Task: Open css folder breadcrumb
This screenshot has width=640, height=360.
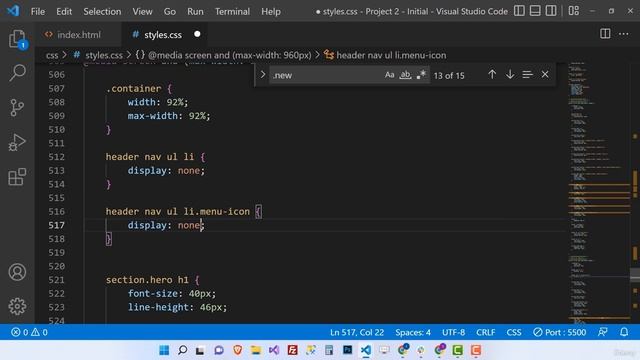Action: [52, 55]
